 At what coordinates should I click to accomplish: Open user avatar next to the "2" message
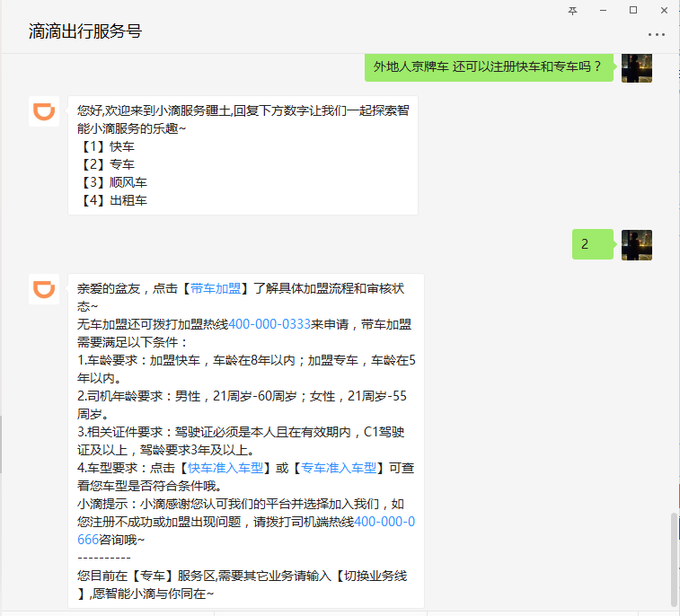637,245
